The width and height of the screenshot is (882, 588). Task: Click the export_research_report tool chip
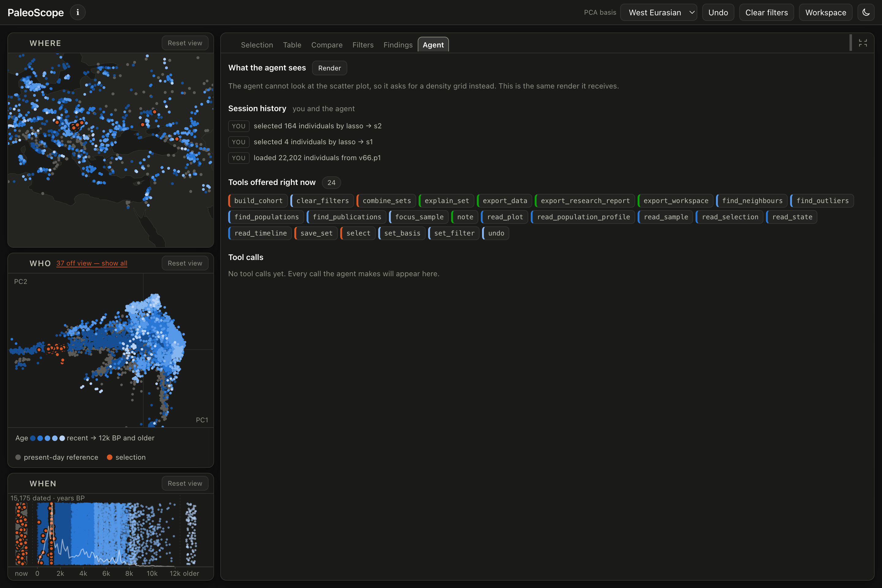585,201
